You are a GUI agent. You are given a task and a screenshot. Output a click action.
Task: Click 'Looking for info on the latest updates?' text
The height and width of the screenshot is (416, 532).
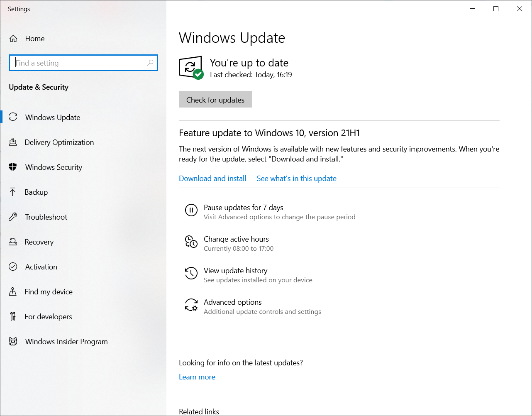pyautogui.click(x=241, y=363)
